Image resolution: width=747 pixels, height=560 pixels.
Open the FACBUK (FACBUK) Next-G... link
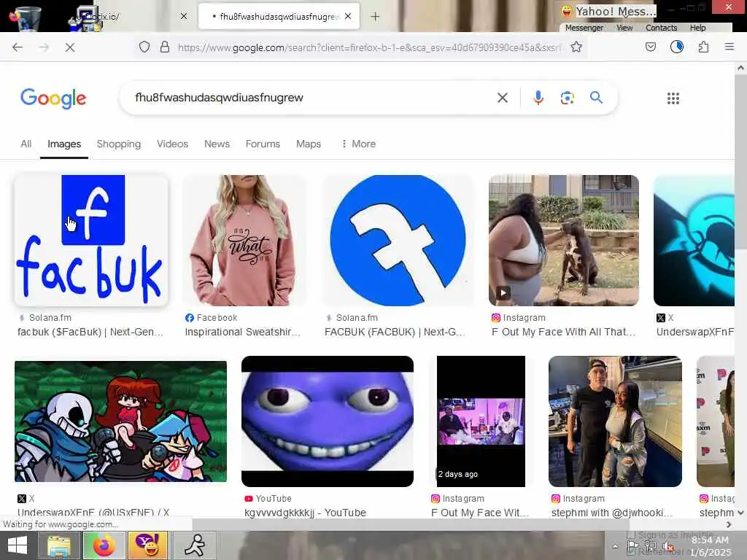[x=395, y=332]
